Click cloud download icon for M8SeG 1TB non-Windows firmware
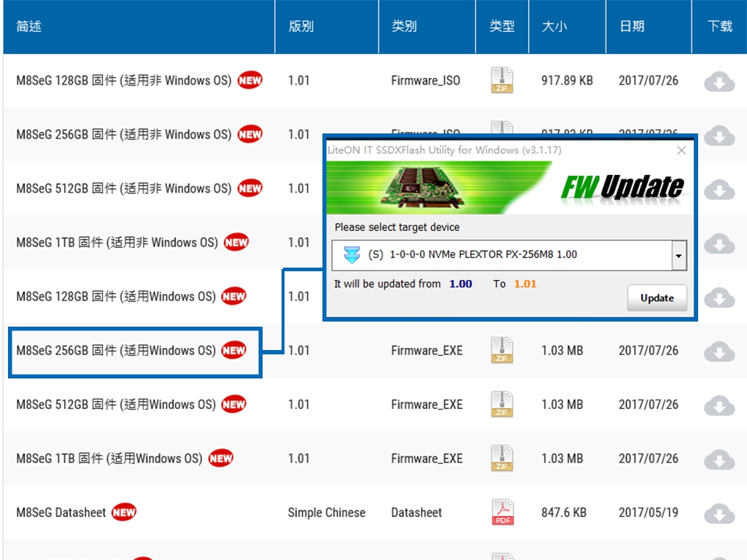This screenshot has width=747, height=560. coord(719,244)
